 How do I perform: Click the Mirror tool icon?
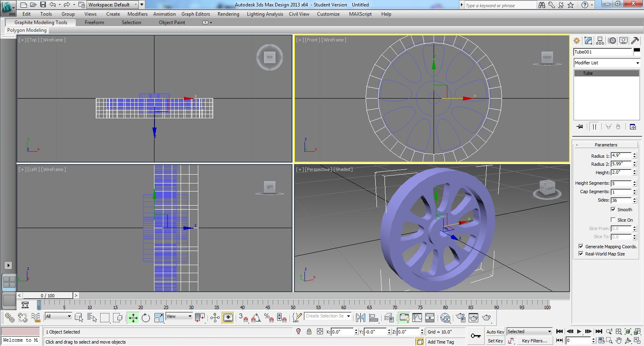tap(361, 318)
